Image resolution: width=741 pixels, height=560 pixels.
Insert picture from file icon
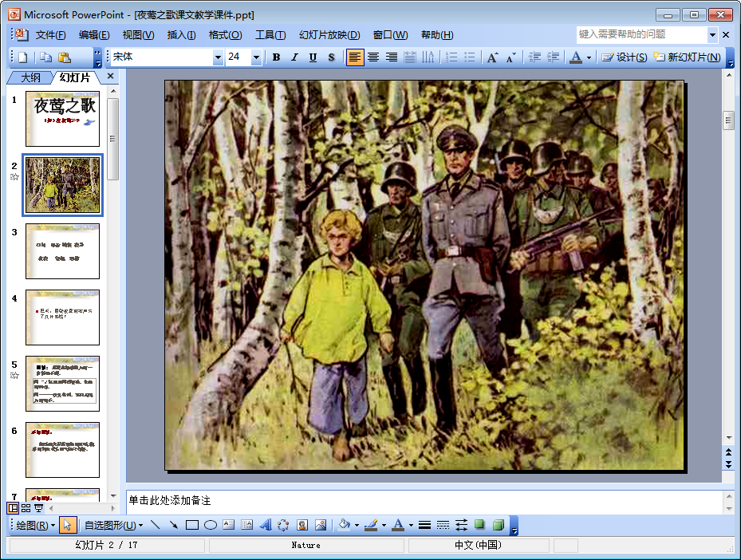coord(321,525)
